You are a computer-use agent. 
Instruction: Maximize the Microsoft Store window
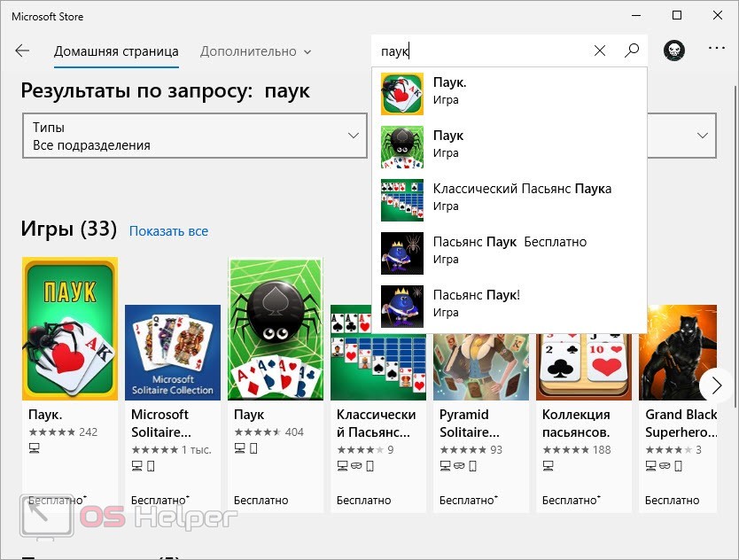(677, 16)
